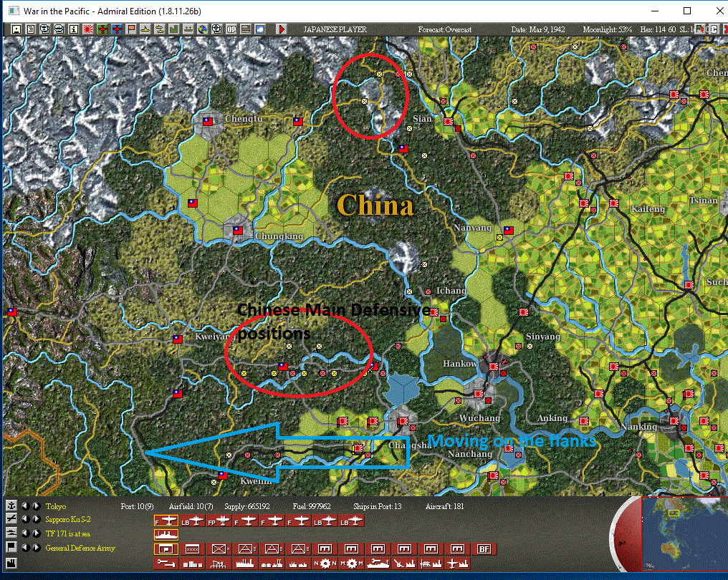Click the 'Aircraft: 181' text
This screenshot has width=728, height=580.
click(x=445, y=506)
